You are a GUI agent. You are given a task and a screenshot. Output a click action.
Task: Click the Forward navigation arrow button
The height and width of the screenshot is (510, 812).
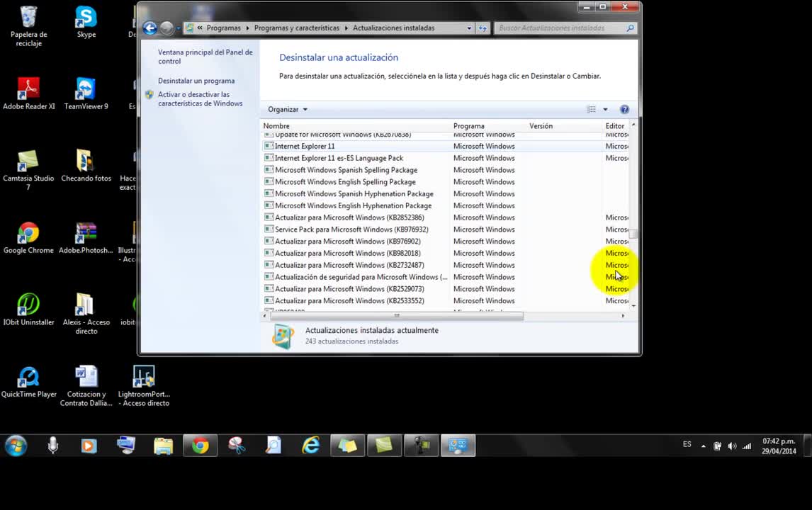pyautogui.click(x=167, y=28)
